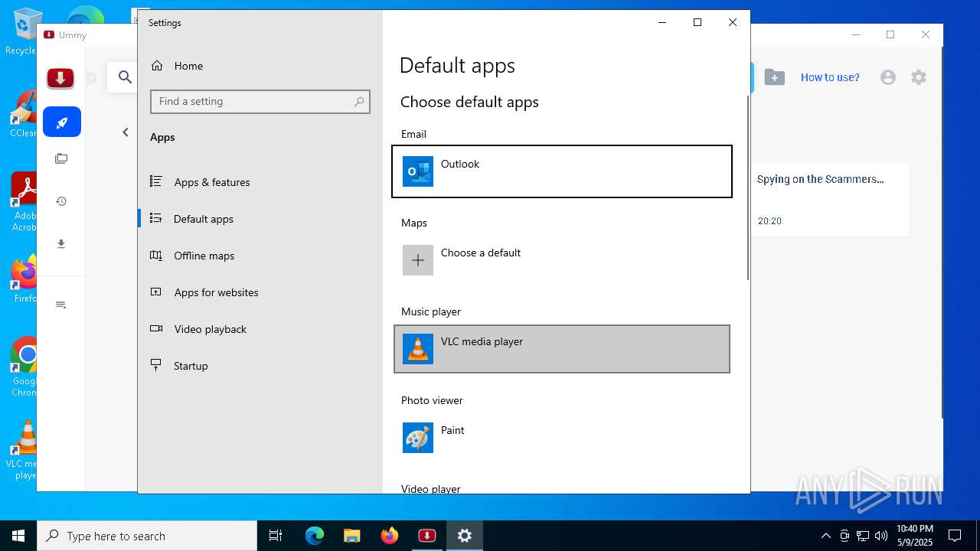Select Default apps in sidebar
The width and height of the screenshot is (980, 551).
click(x=260, y=219)
